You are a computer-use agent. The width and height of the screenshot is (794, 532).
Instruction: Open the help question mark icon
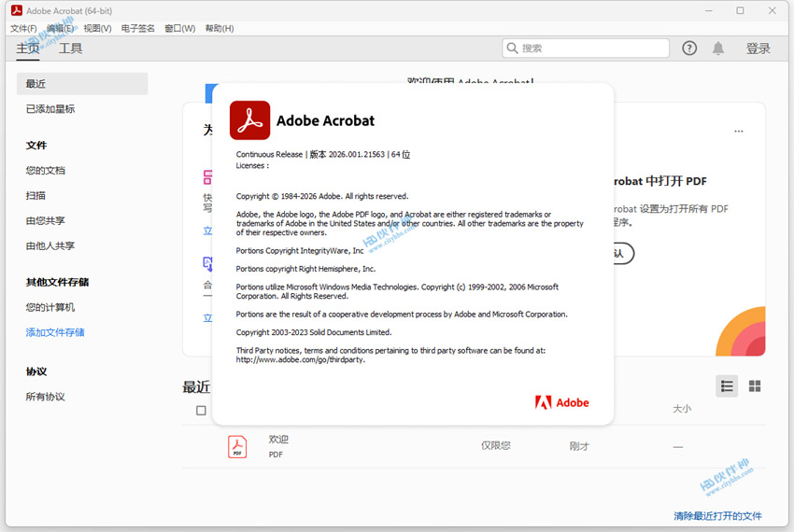point(689,49)
